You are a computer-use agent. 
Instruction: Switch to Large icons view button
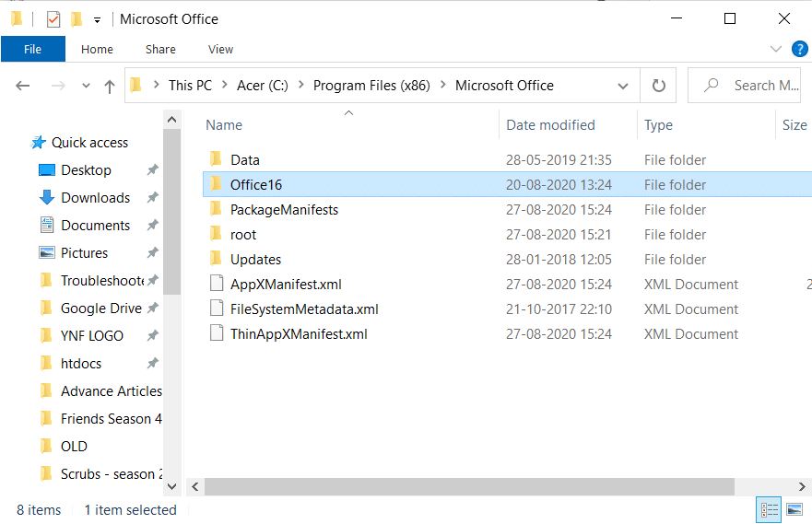click(x=794, y=510)
